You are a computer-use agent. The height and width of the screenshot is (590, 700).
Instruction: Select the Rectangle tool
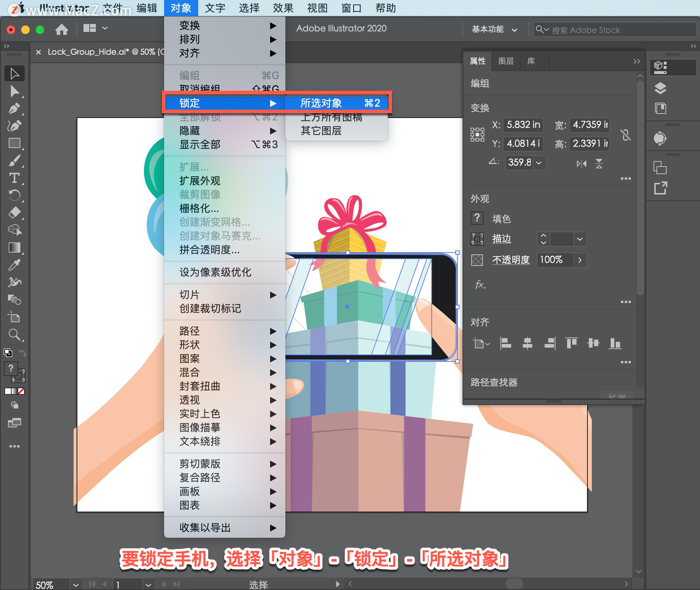pyautogui.click(x=15, y=143)
